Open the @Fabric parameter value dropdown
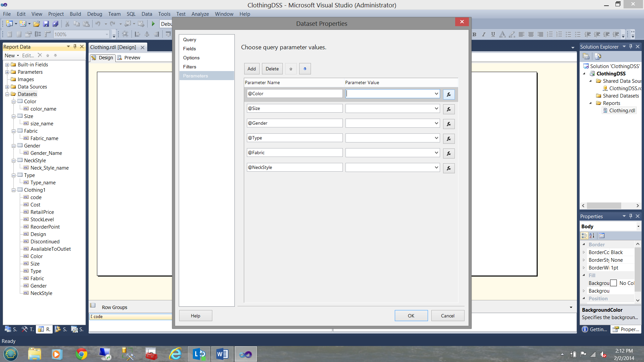The image size is (644, 362). click(x=436, y=153)
